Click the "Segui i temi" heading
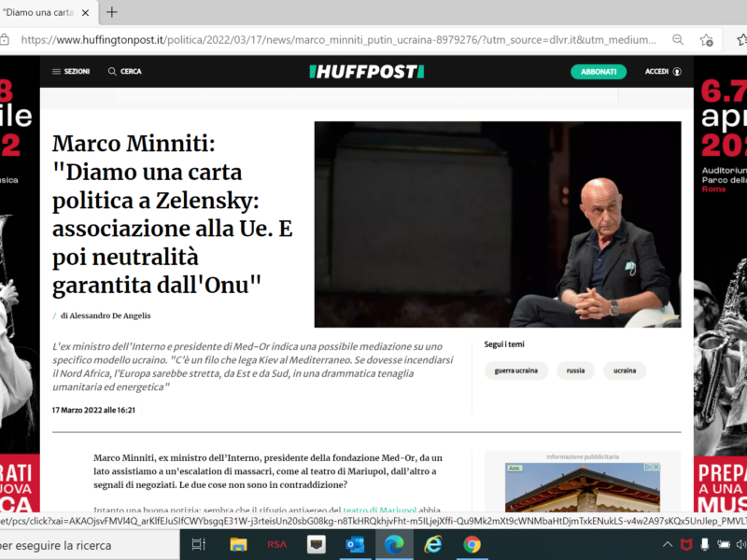The height and width of the screenshot is (560, 747). click(x=504, y=344)
